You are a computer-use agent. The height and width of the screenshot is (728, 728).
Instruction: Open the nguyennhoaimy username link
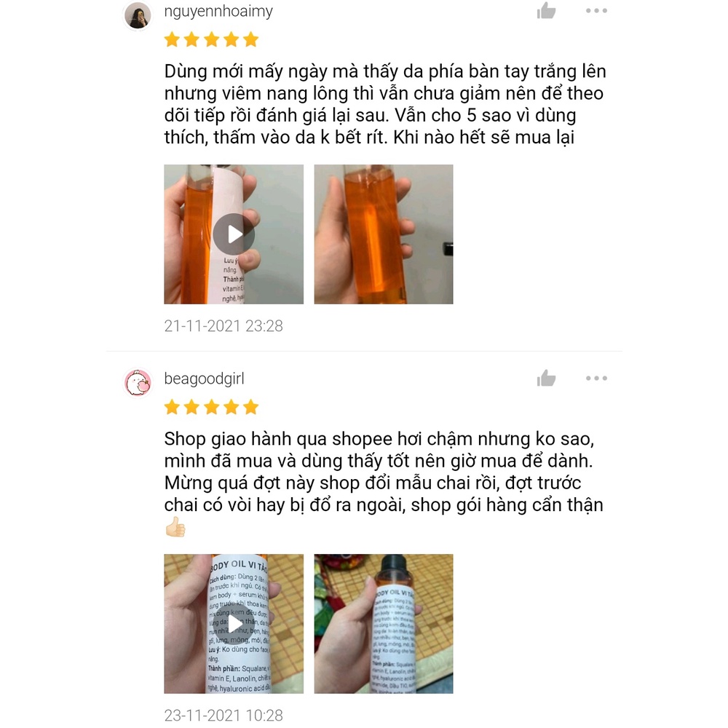(x=218, y=11)
